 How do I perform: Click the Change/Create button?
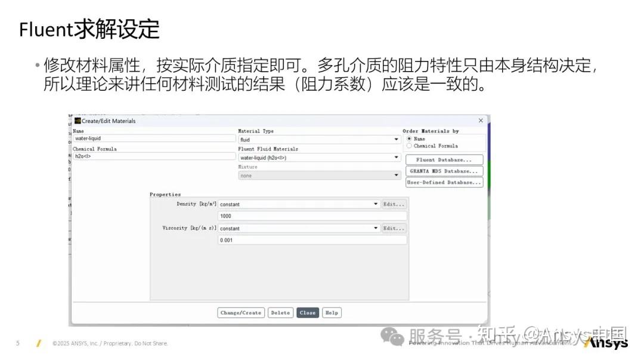[x=240, y=312]
